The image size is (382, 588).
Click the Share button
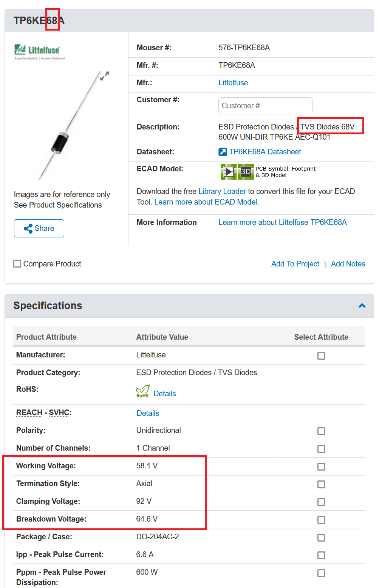pyautogui.click(x=39, y=228)
